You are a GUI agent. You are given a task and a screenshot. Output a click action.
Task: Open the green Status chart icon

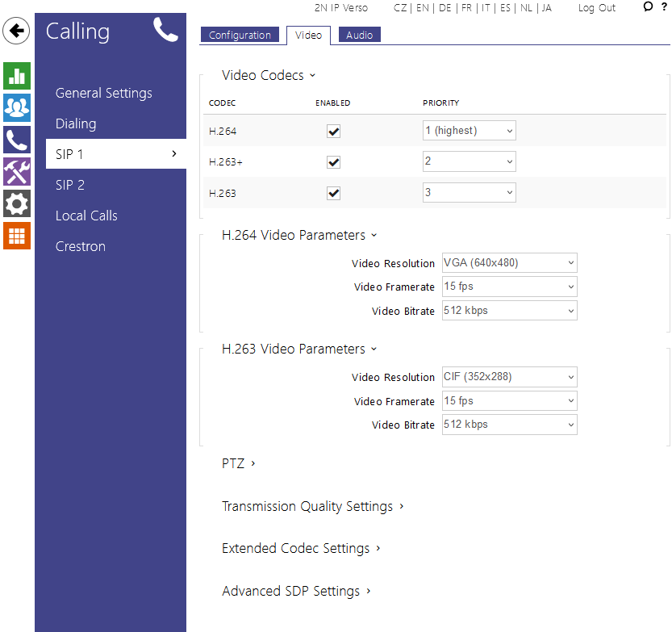click(16, 76)
